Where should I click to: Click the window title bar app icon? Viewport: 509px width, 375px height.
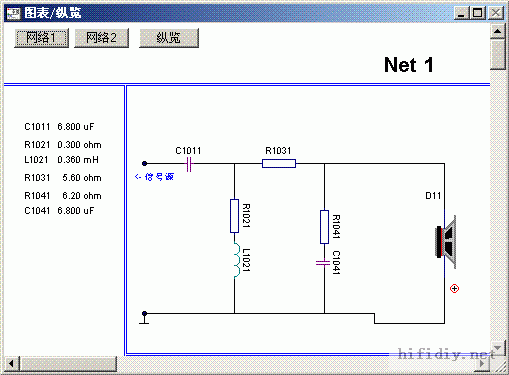13,13
